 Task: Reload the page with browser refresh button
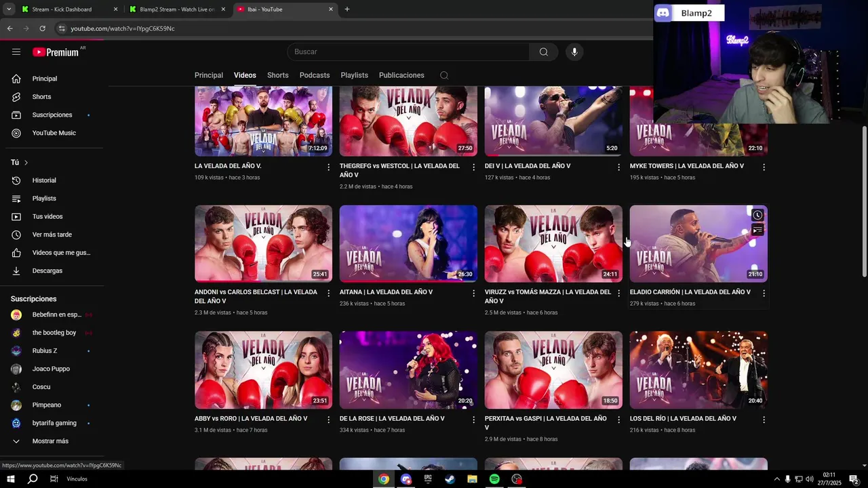[42, 28]
